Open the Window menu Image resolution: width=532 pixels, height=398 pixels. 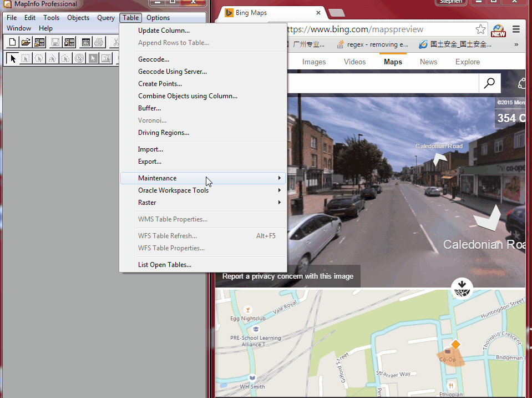click(19, 28)
